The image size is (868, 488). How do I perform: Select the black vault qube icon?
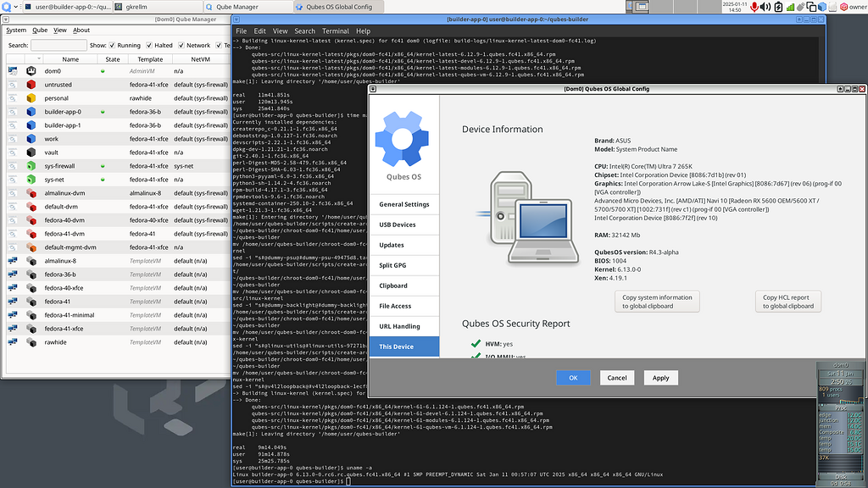coord(31,152)
